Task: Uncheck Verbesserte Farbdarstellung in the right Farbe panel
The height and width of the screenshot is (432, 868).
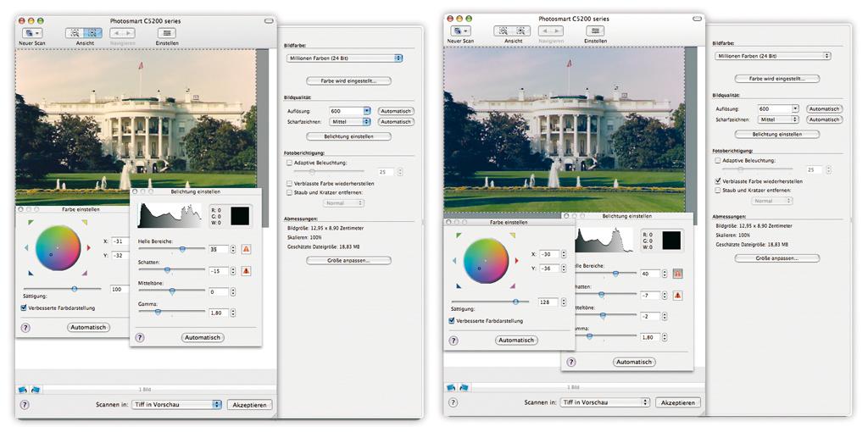Action: click(x=452, y=321)
